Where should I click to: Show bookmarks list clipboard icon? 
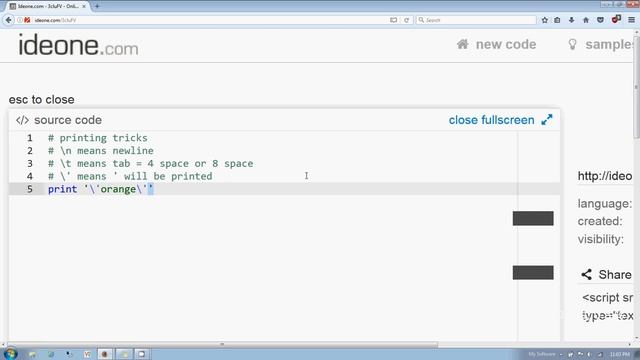point(557,20)
